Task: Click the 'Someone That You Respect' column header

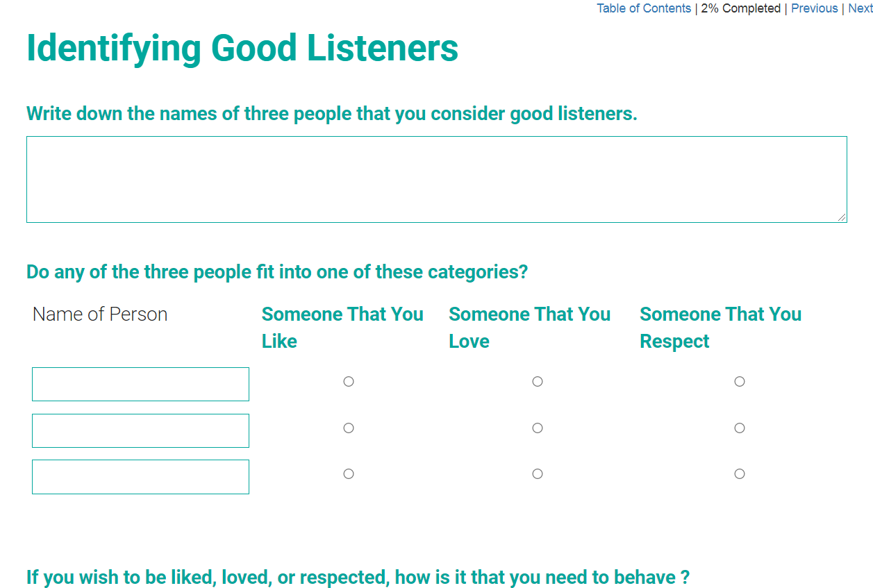Action: pos(720,327)
